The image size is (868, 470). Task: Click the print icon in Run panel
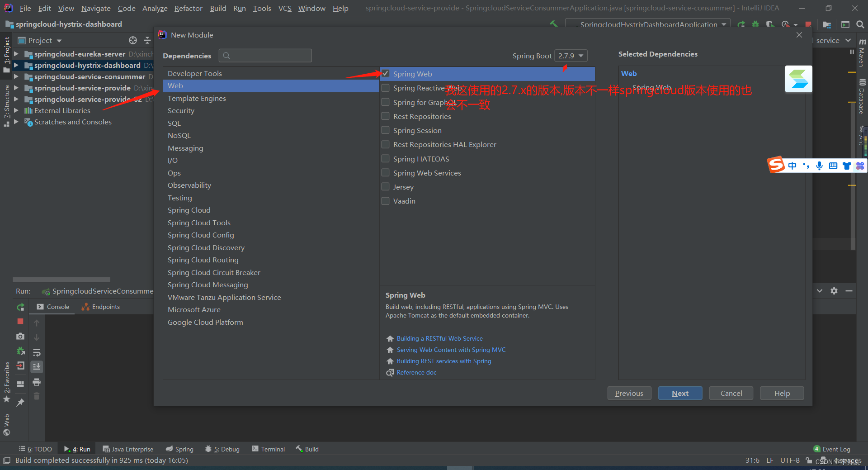37,382
